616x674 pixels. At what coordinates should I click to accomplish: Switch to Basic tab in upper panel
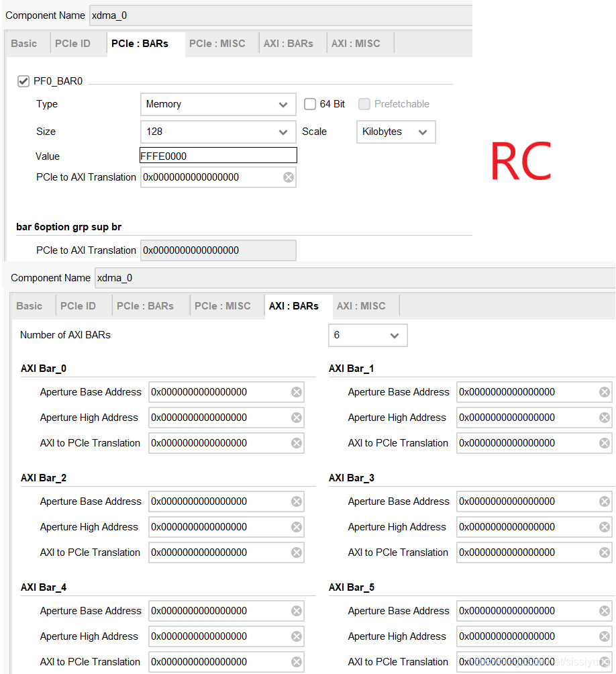tap(24, 44)
